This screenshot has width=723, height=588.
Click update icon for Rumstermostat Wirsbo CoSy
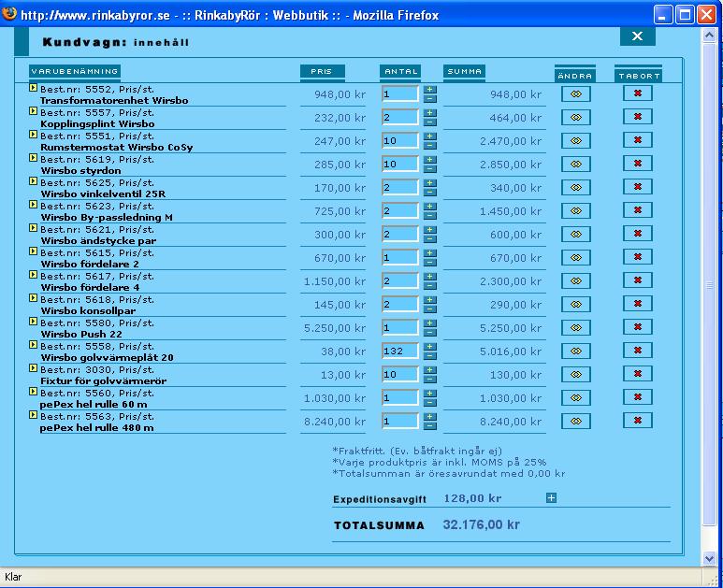[x=576, y=140]
